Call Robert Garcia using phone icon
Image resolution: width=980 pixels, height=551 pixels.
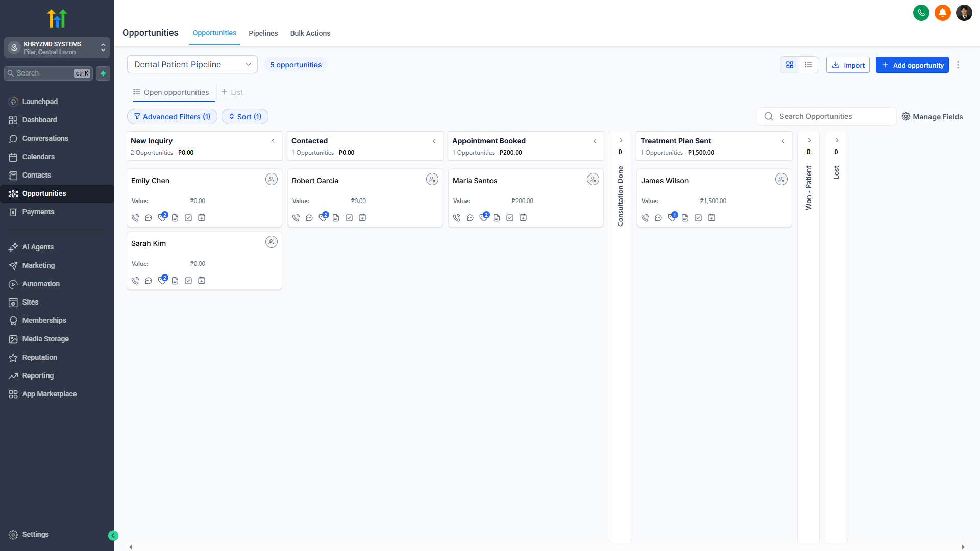click(x=296, y=218)
